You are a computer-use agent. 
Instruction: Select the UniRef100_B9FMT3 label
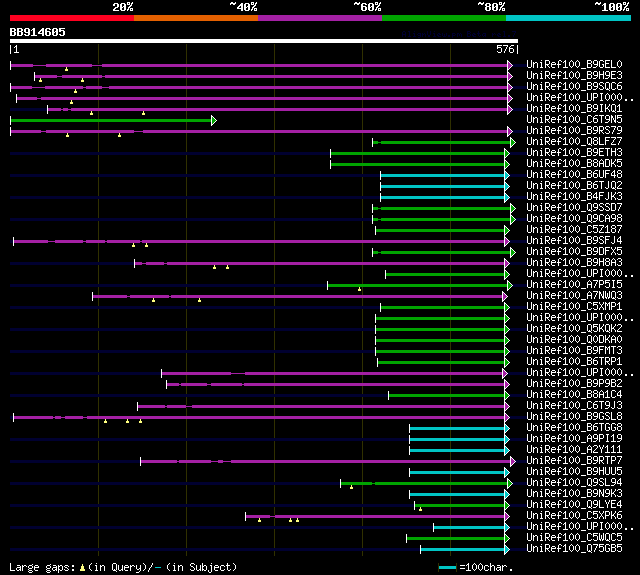574,351
